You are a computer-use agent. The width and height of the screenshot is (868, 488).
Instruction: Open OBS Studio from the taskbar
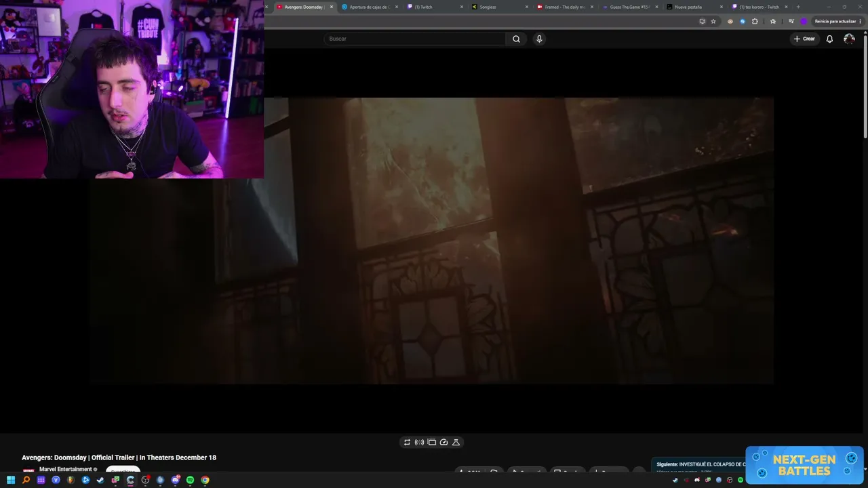coord(145,480)
